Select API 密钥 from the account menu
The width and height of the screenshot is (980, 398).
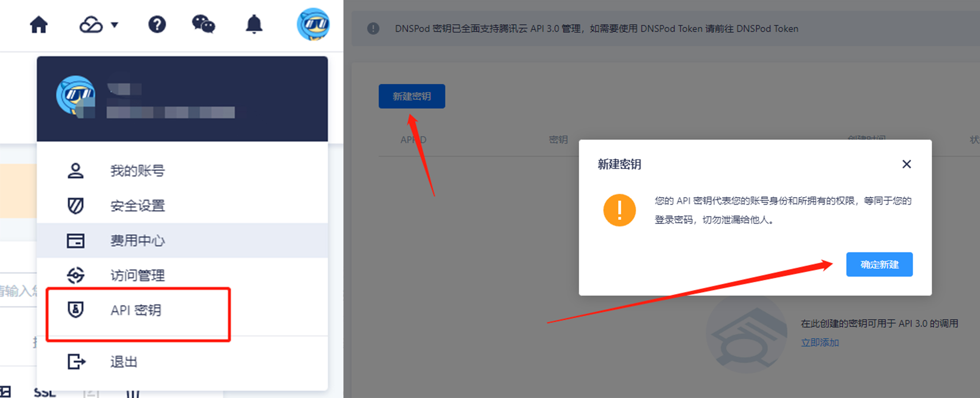136,310
